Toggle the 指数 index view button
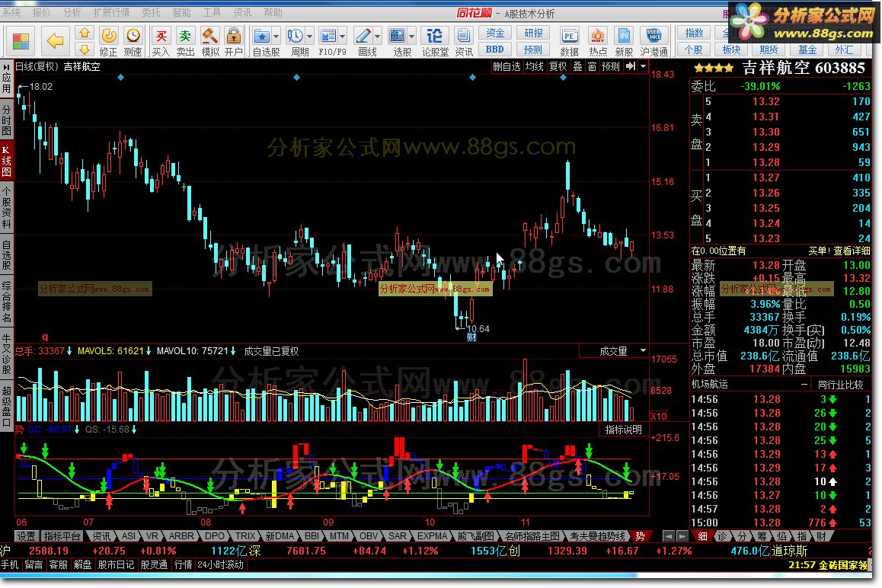The height and width of the screenshot is (588, 882). pos(694,34)
